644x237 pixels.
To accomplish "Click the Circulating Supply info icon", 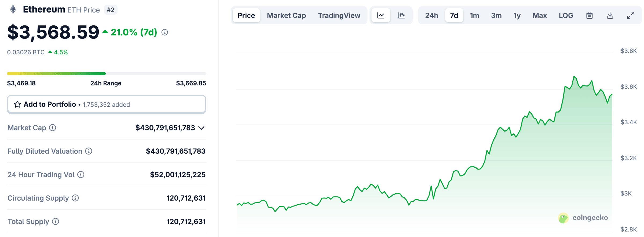I will tap(75, 198).
